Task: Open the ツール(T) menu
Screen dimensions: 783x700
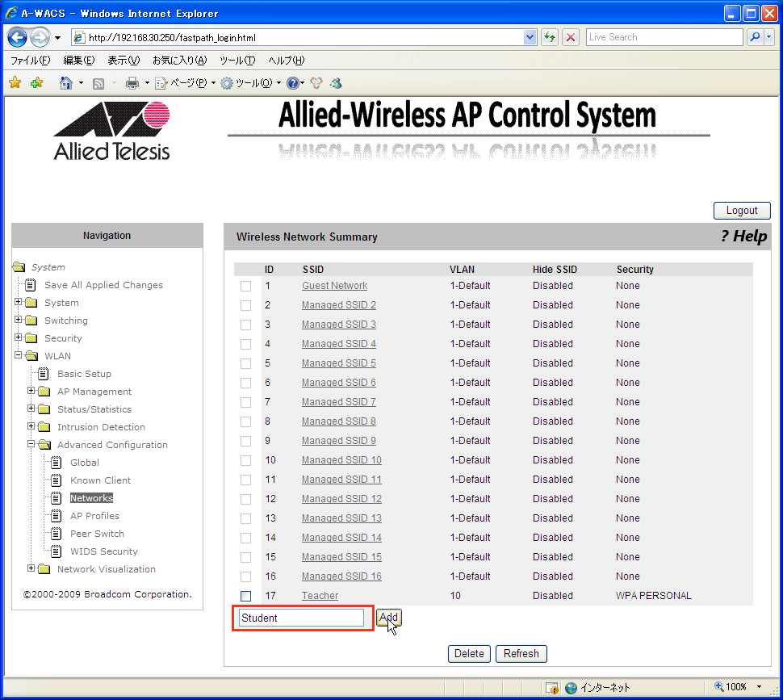Action: (x=237, y=61)
